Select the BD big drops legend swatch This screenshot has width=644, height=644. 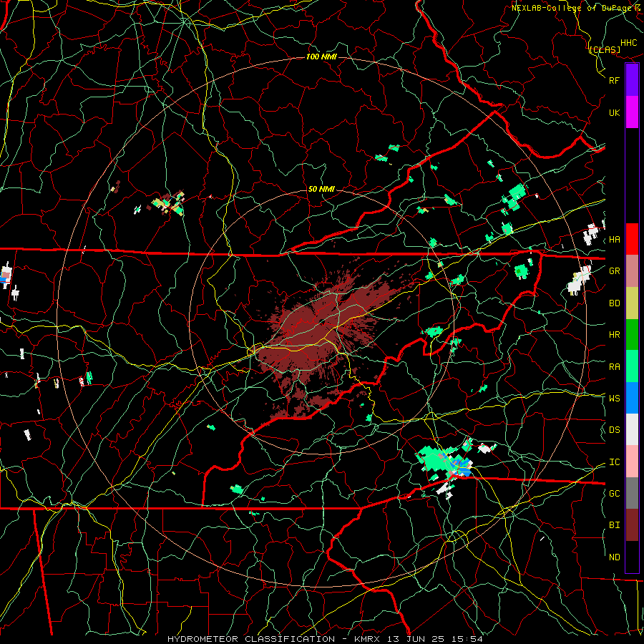point(632,303)
